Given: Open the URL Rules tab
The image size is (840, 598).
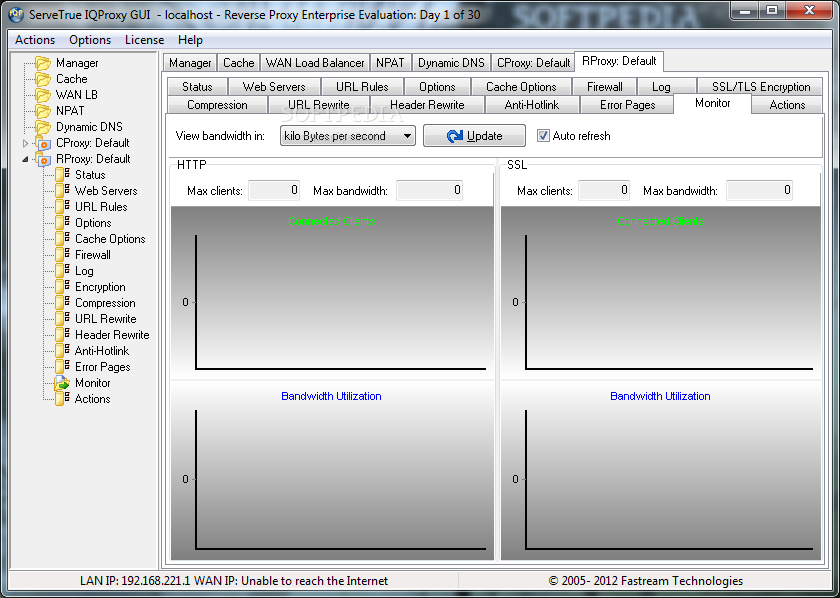Looking at the screenshot, I should click(362, 87).
